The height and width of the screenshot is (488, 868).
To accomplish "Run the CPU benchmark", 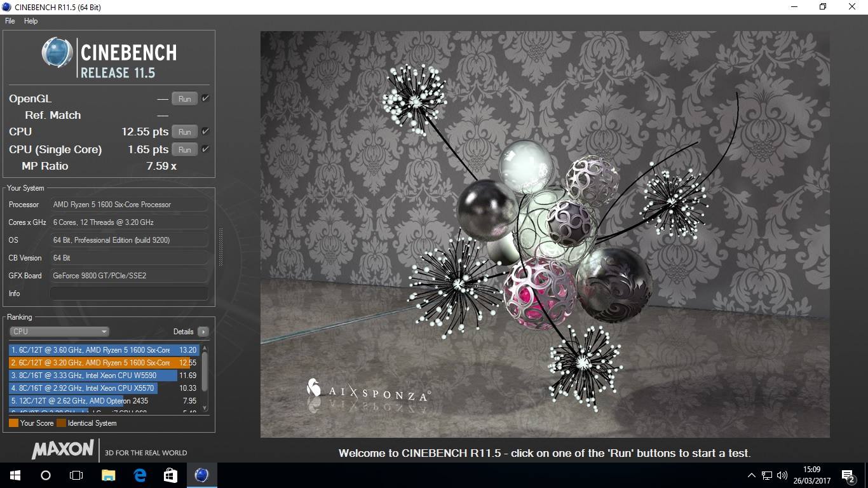I will tap(184, 132).
